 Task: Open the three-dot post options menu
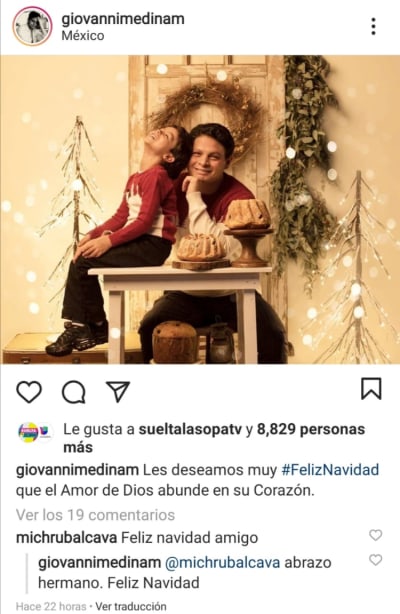coord(373,26)
